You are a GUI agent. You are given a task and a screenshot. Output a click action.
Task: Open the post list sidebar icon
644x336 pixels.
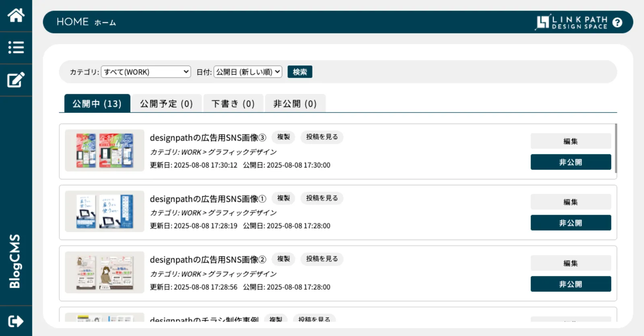coord(16,48)
